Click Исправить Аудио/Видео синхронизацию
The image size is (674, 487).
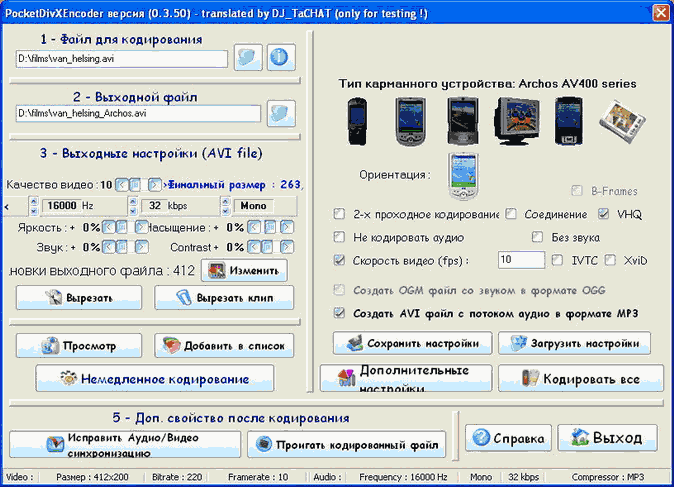tap(125, 444)
